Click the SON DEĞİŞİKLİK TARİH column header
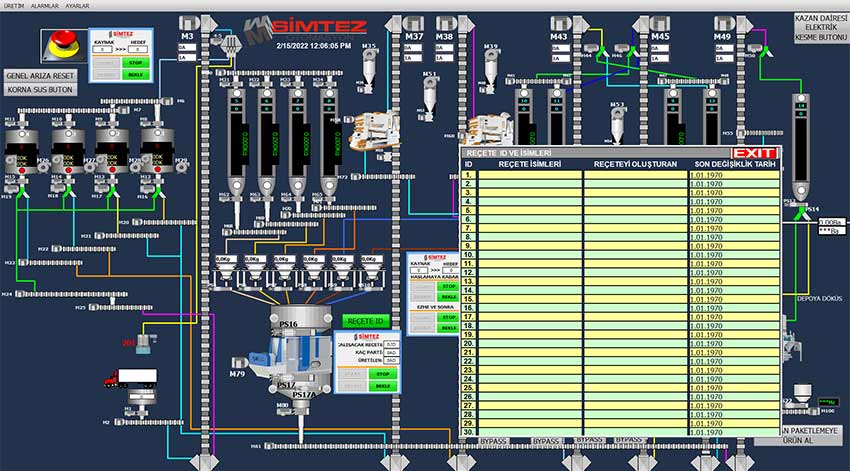This screenshot has width=850, height=471. pos(735,164)
